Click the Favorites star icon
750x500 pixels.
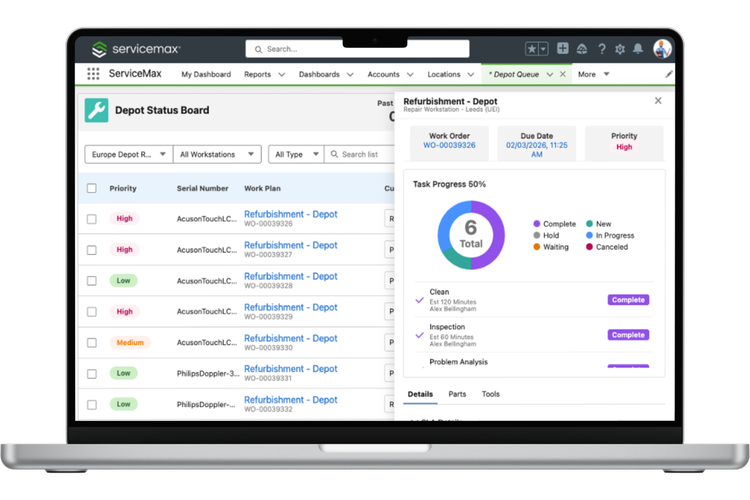point(532,49)
